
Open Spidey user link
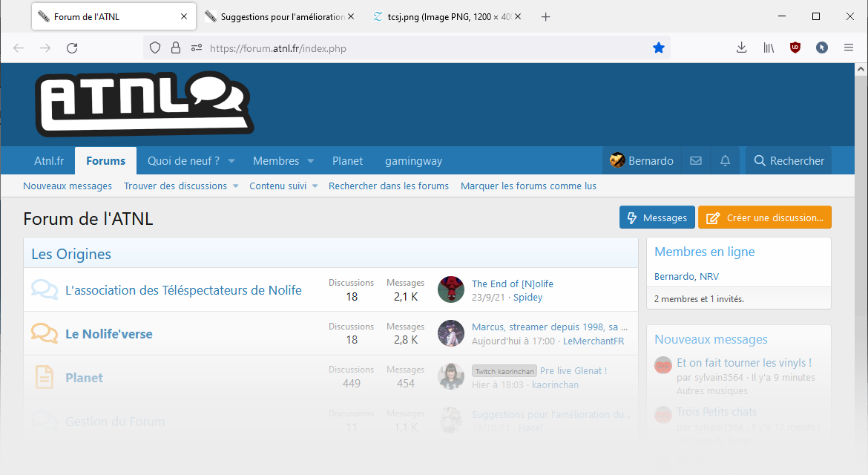pos(527,298)
